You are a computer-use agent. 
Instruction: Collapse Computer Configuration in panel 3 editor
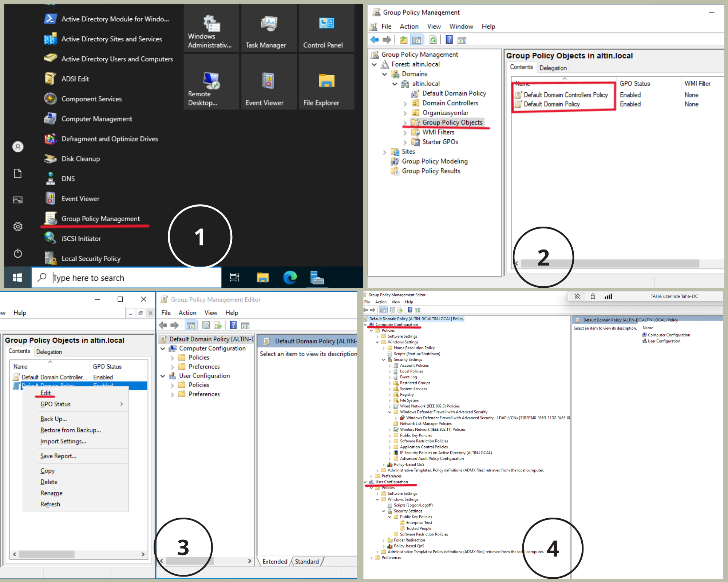(x=163, y=348)
